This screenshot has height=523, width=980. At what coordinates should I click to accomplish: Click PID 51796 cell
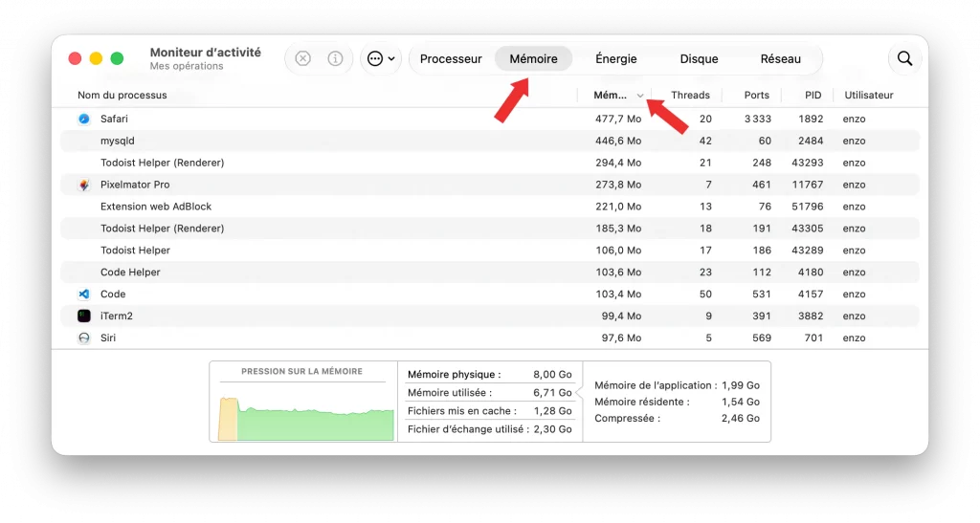(808, 206)
